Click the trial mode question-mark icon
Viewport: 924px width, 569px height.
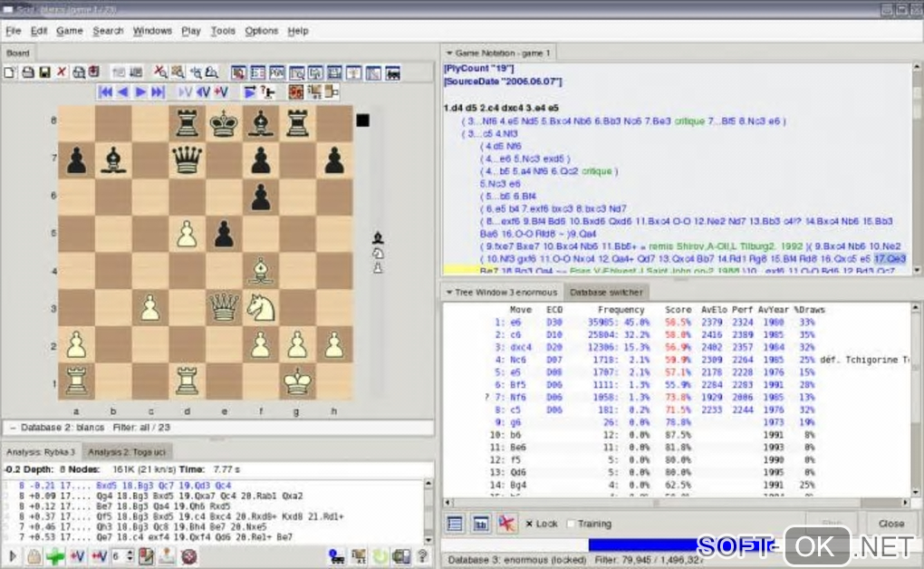[x=267, y=92]
